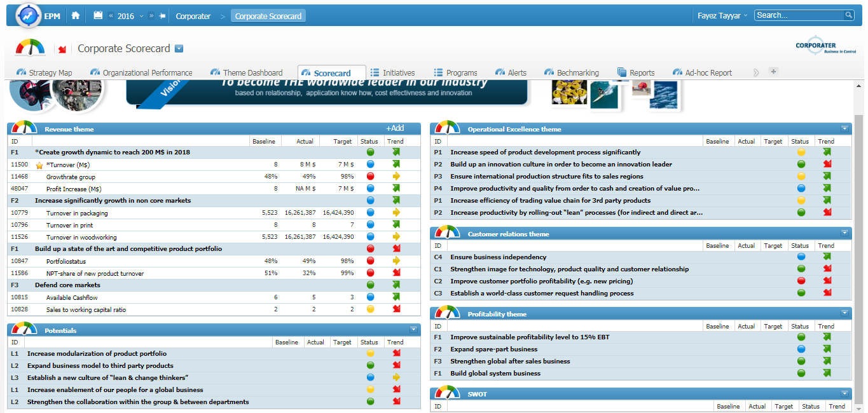
Task: Open the dropdown arrow next to Corporate Scorecard title
Action: point(179,49)
